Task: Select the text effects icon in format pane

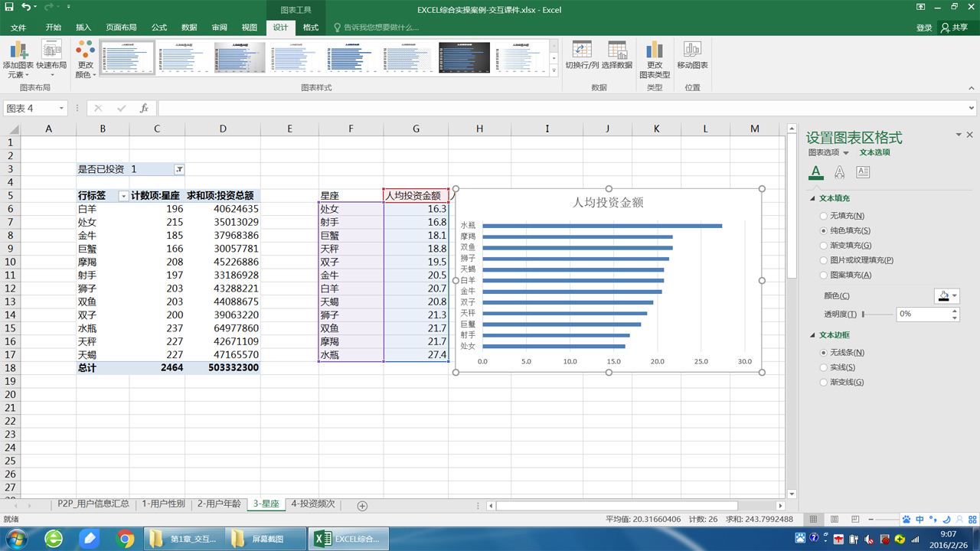Action: coord(840,172)
